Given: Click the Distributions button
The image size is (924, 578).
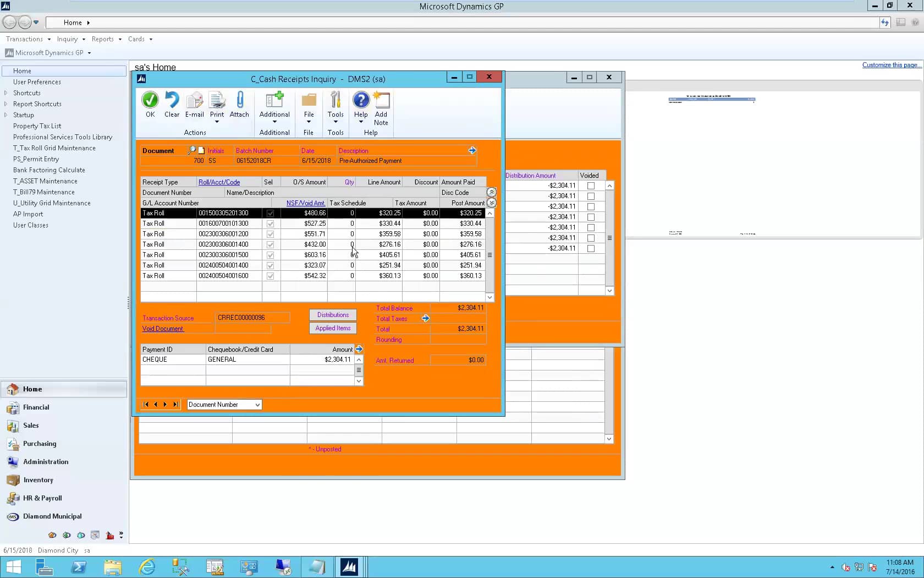Looking at the screenshot, I should [333, 315].
